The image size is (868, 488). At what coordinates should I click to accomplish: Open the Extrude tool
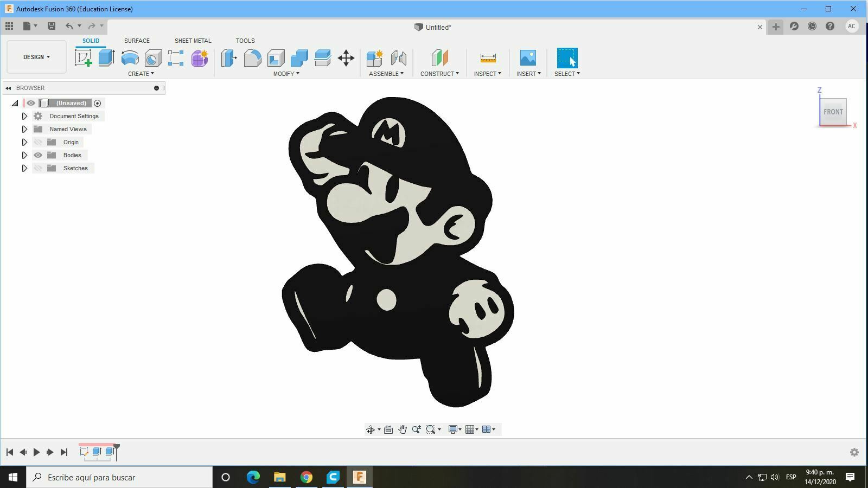pyautogui.click(x=106, y=58)
